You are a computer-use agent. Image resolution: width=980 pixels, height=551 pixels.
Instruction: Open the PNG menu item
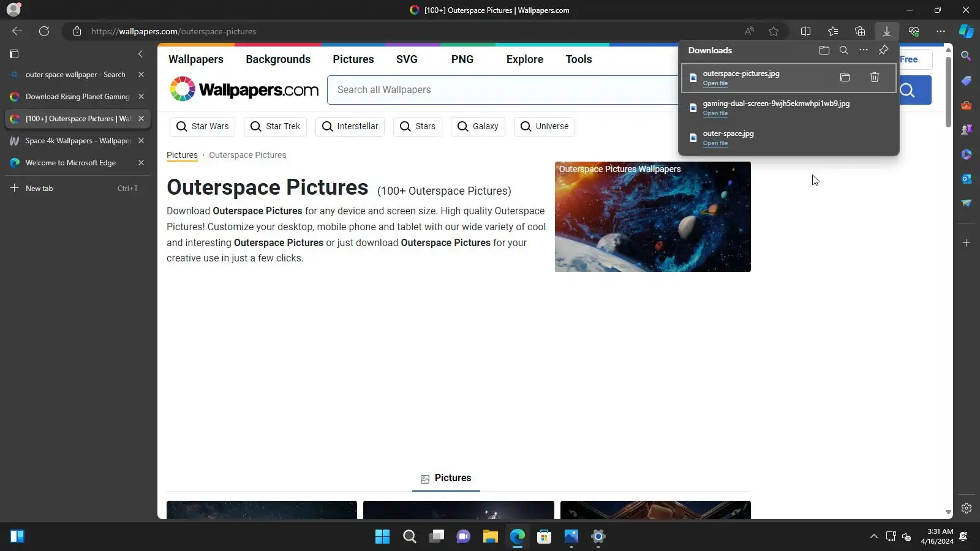pyautogui.click(x=462, y=59)
